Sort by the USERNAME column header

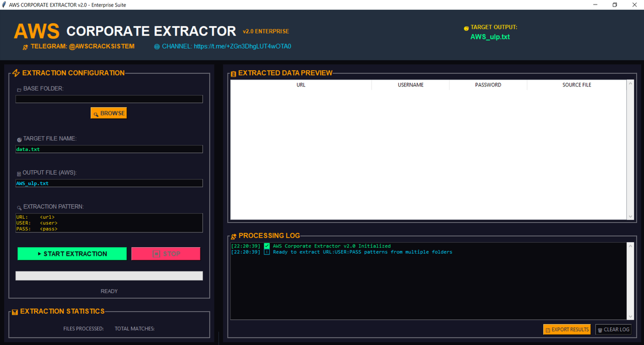[410, 85]
